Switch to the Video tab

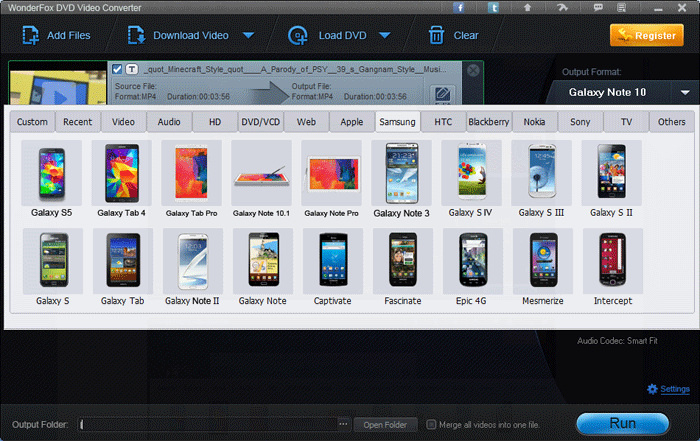(123, 122)
